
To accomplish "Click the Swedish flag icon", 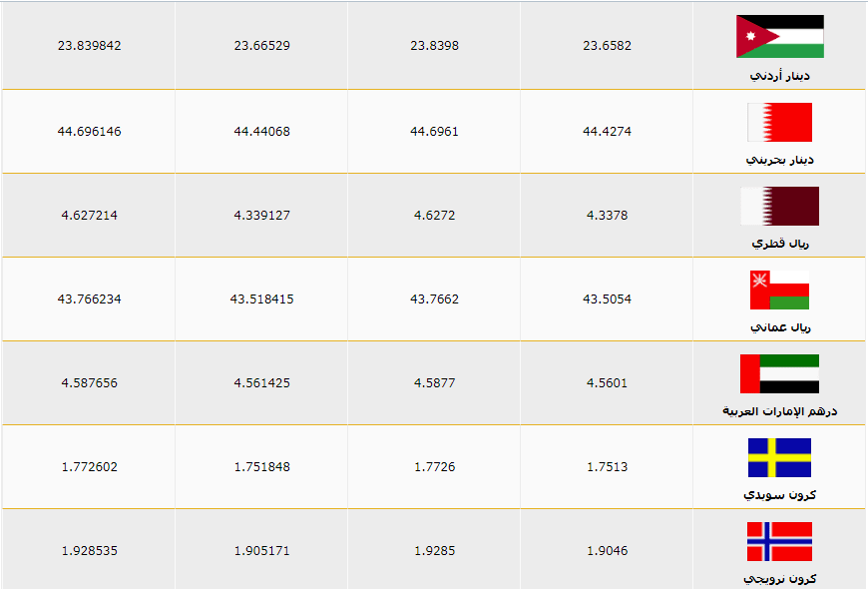I will [x=779, y=457].
